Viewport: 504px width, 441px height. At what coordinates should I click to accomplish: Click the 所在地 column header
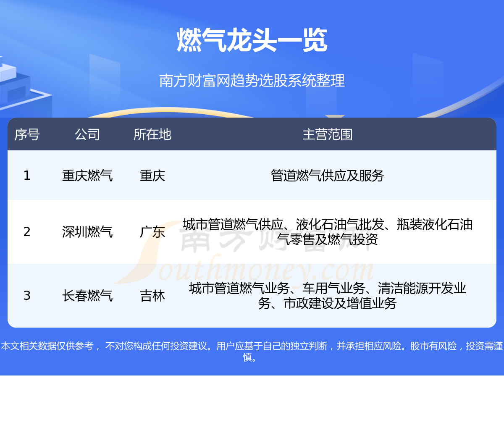coord(152,134)
